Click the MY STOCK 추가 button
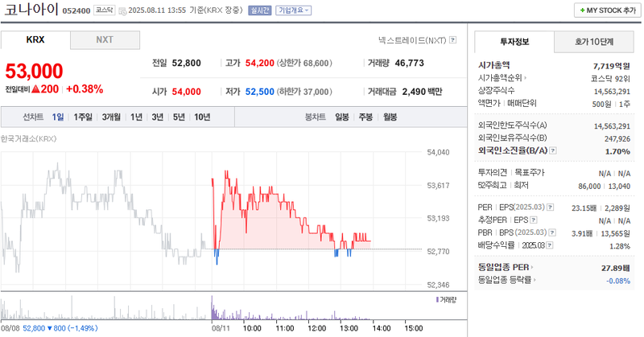 click(x=608, y=10)
